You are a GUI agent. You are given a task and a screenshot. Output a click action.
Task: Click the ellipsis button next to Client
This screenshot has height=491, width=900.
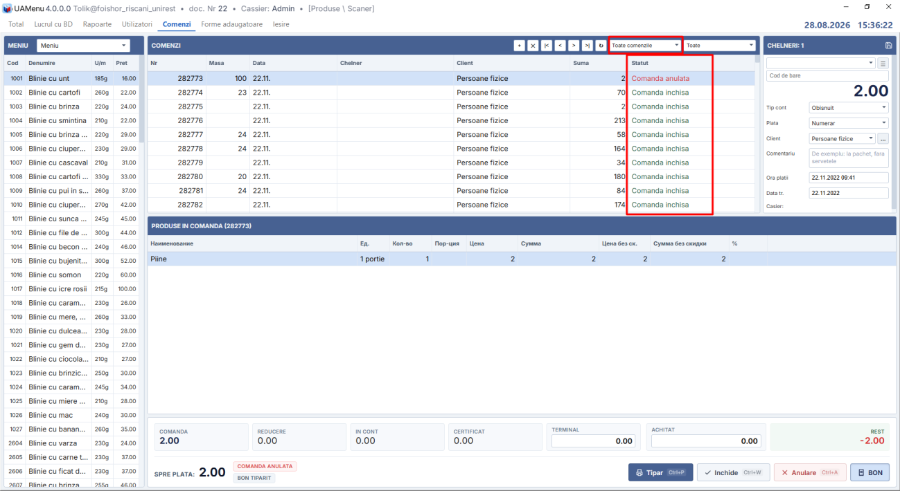883,138
